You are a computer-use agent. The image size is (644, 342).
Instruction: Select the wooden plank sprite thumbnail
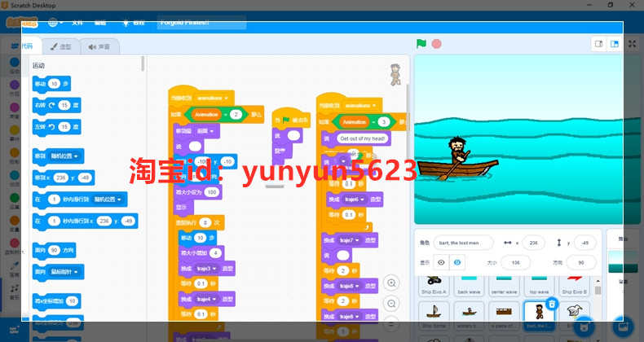pos(504,315)
